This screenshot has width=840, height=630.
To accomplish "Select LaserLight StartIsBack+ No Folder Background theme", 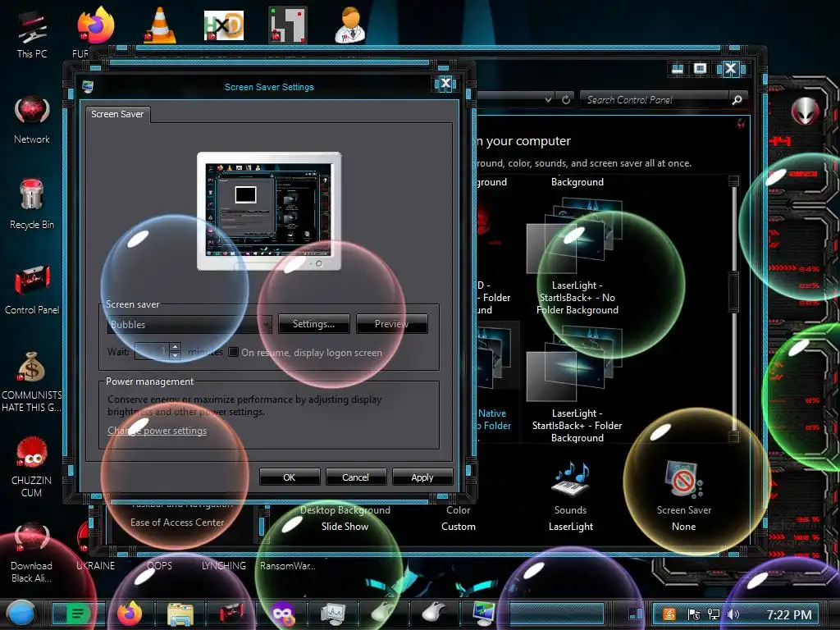I will click(x=577, y=257).
